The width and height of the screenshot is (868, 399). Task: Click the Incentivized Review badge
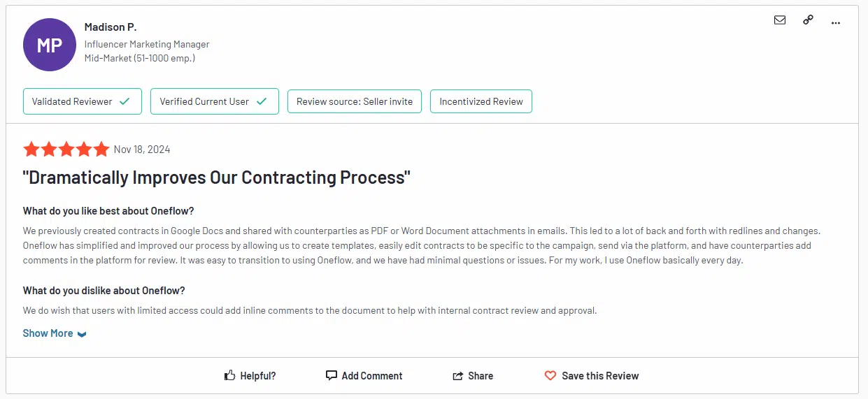pos(481,101)
